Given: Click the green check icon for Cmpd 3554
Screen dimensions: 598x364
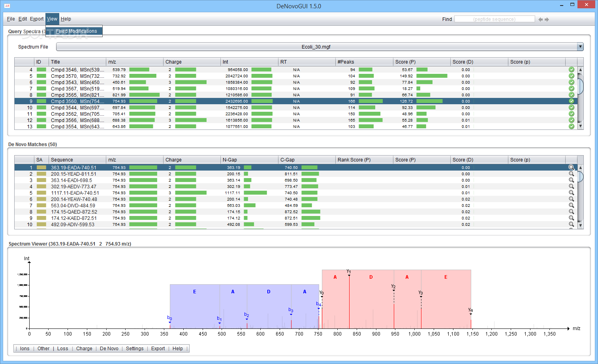Looking at the screenshot, I should click(571, 126).
